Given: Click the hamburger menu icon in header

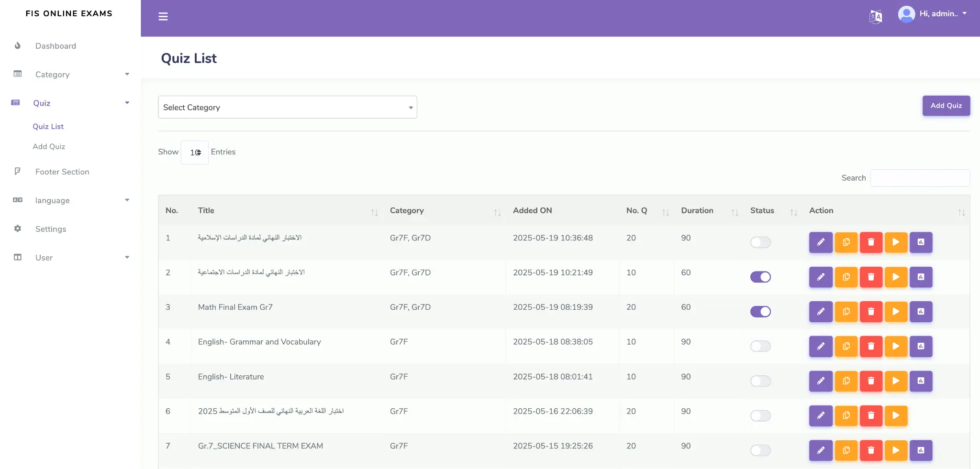Looking at the screenshot, I should coord(163,17).
